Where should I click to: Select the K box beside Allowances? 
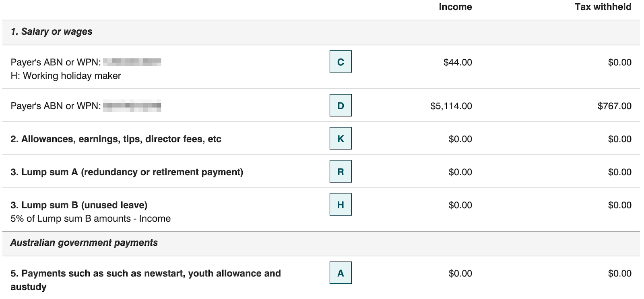tap(341, 139)
